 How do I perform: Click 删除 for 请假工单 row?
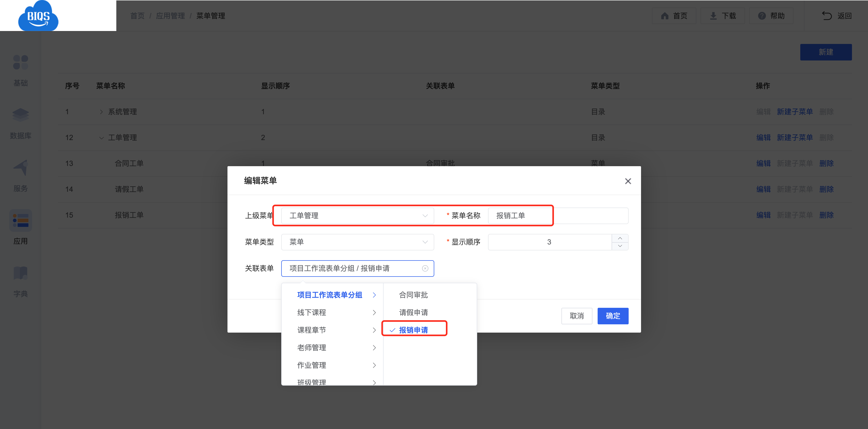pos(826,189)
